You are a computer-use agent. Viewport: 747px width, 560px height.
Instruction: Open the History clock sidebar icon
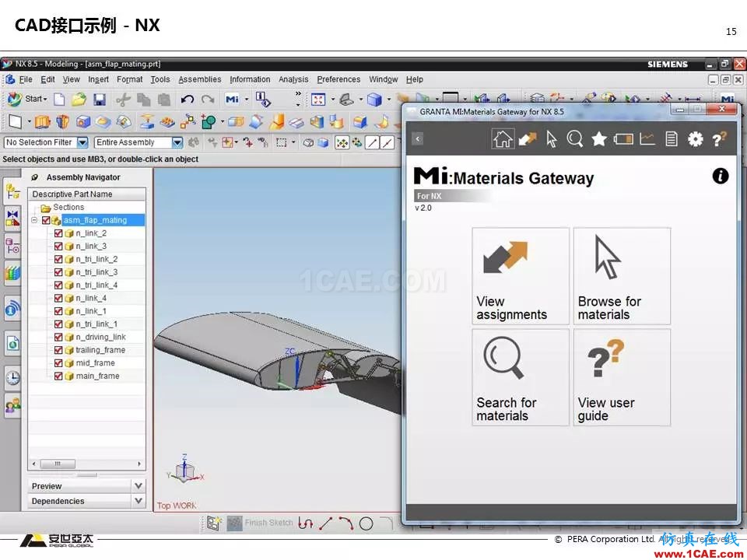(x=13, y=378)
